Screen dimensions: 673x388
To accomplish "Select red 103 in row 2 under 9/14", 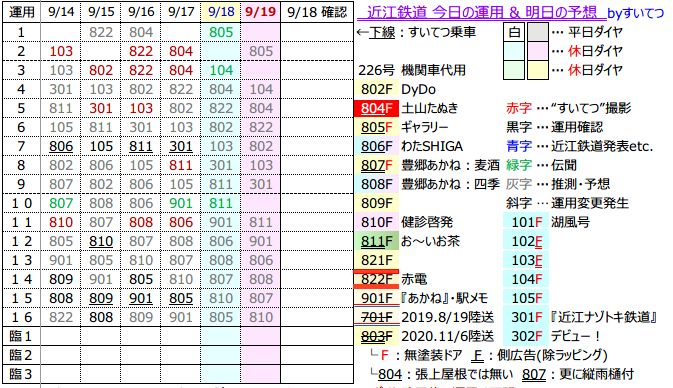I will [61, 51].
